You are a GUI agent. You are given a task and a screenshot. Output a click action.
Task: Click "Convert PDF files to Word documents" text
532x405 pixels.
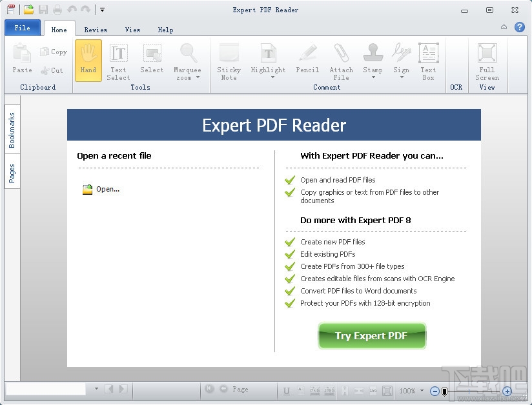tap(358, 291)
